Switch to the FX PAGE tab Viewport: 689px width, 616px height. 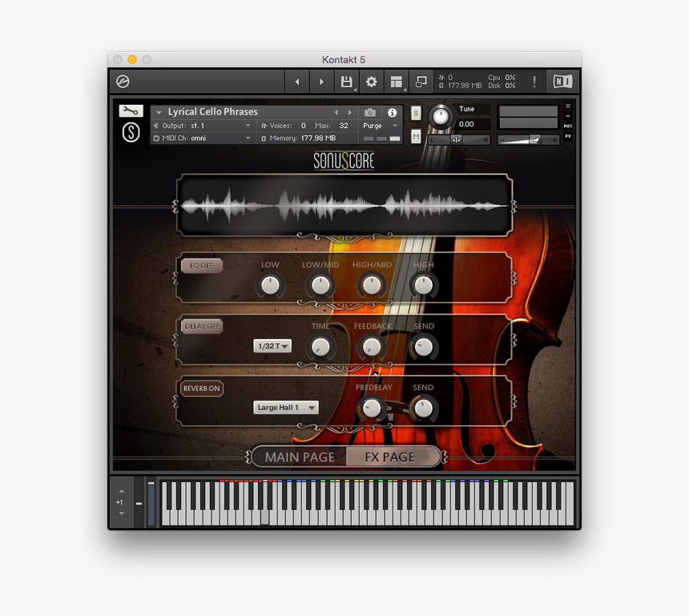390,457
